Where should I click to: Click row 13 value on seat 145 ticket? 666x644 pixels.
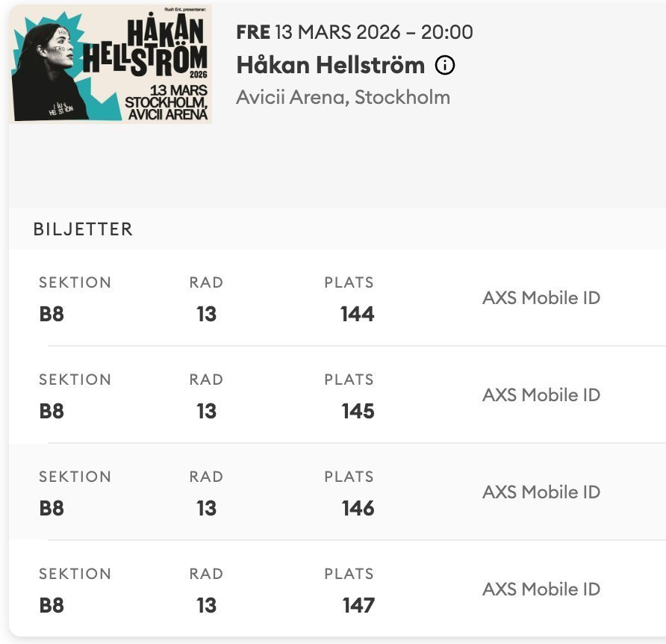[x=206, y=412]
